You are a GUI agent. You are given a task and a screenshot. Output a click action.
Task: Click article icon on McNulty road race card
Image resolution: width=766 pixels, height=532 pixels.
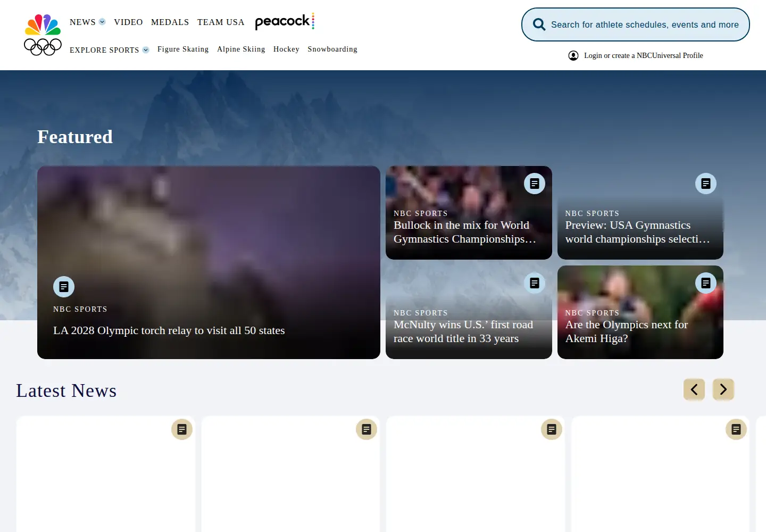coord(535,283)
